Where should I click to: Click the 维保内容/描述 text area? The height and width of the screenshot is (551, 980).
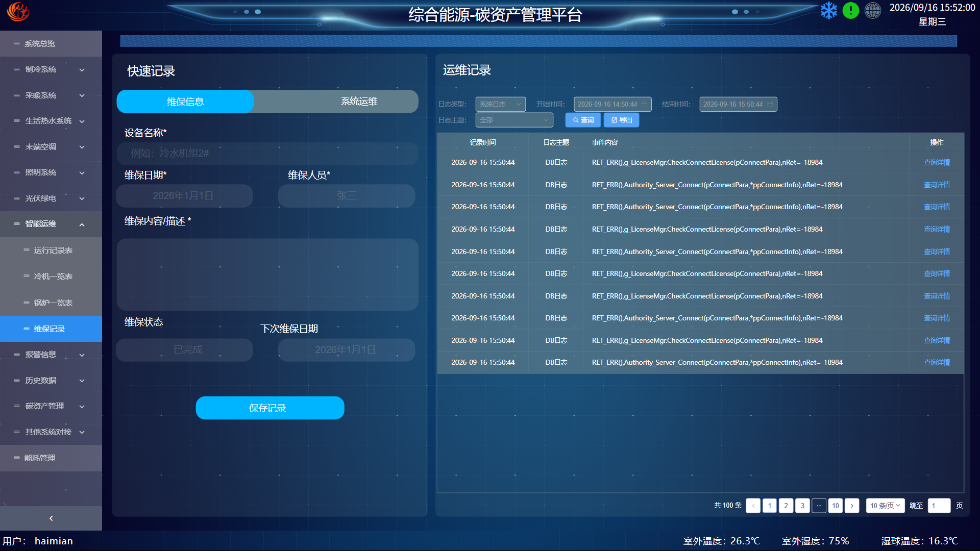[267, 274]
